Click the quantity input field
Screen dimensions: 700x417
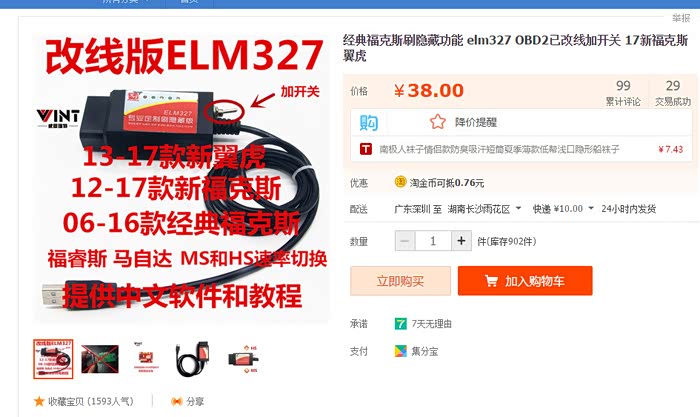(x=433, y=241)
